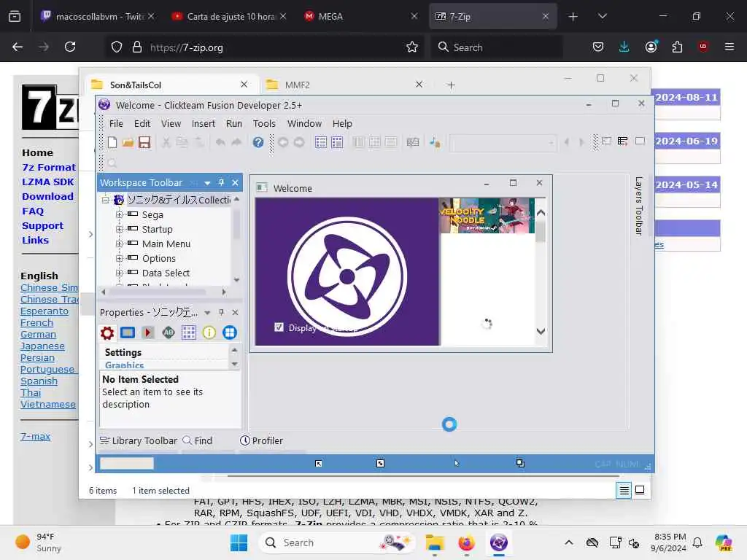Click the Data Elements music-note toolbar icon
The image size is (747, 560).
pos(435,142)
